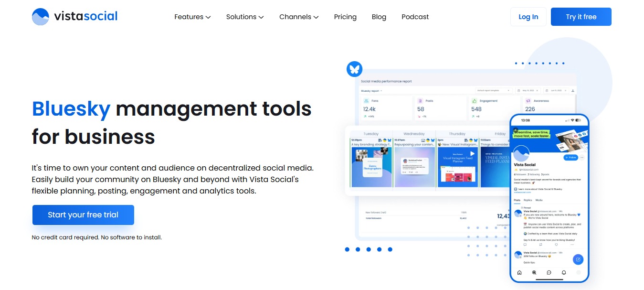
Task: Click the Vista Social logo
Action: pyautogui.click(x=74, y=16)
